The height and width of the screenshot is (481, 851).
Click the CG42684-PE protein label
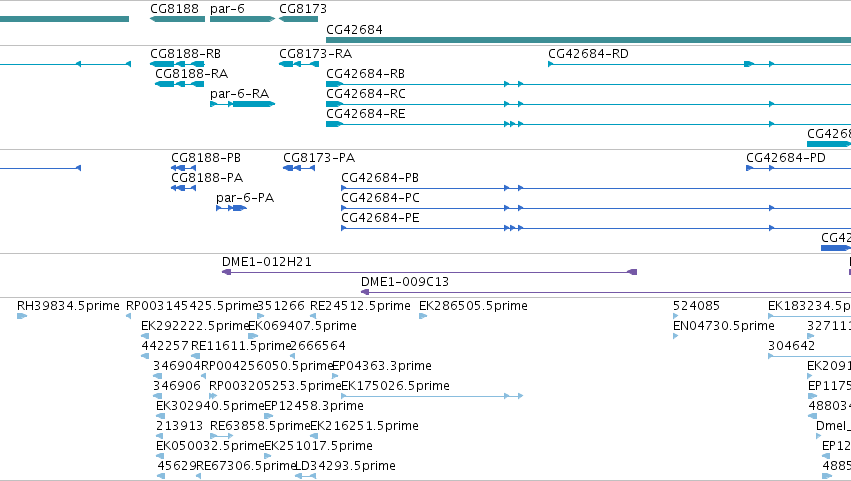pyautogui.click(x=380, y=218)
